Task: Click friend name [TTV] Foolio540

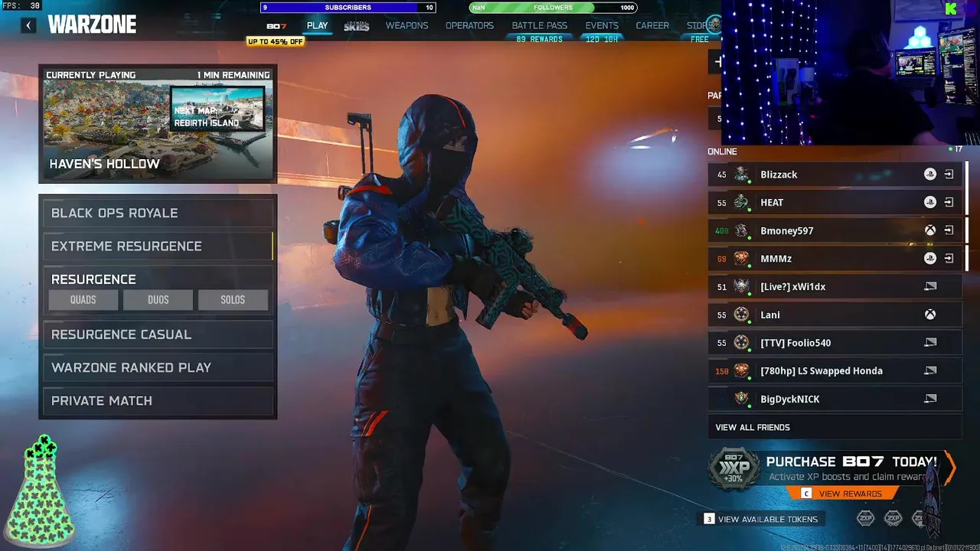Action: [x=795, y=343]
